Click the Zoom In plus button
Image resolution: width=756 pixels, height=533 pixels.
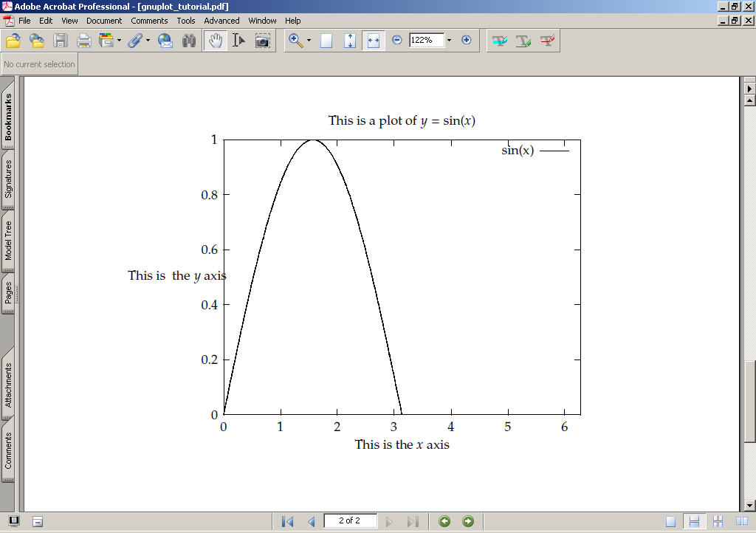[467, 40]
